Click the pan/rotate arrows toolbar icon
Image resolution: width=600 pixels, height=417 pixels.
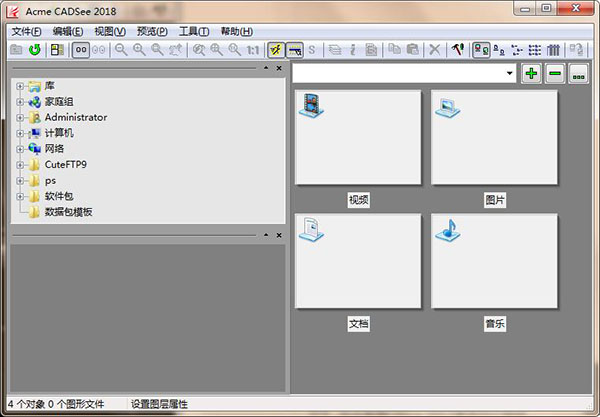click(176, 50)
